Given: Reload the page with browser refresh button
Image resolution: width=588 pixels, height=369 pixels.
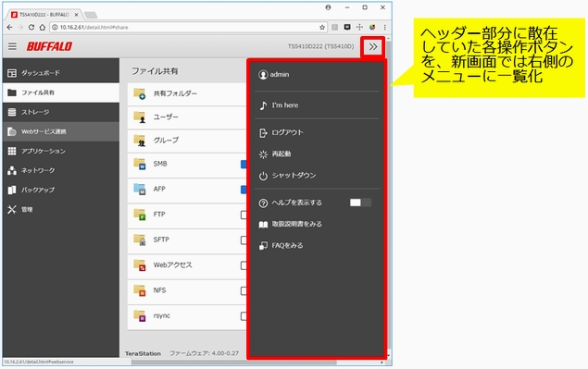Looking at the screenshot, I should [31, 28].
